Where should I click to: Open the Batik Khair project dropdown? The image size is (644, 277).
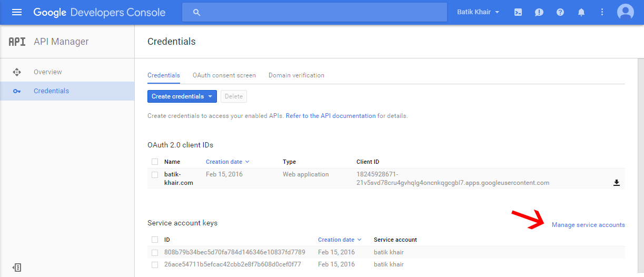pos(479,12)
